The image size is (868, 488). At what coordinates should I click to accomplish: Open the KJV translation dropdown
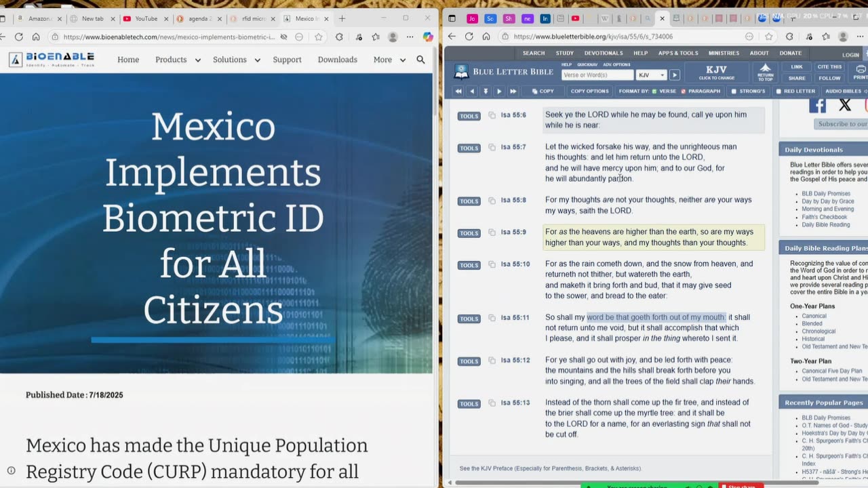pos(651,75)
